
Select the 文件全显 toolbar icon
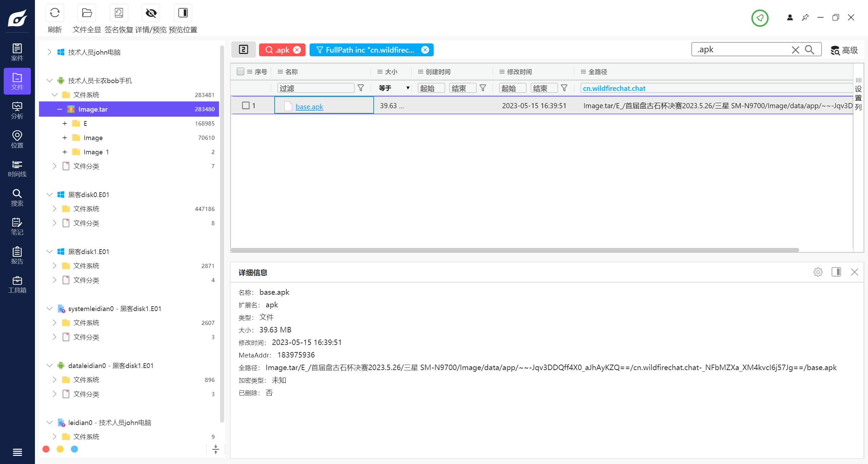pos(86,13)
